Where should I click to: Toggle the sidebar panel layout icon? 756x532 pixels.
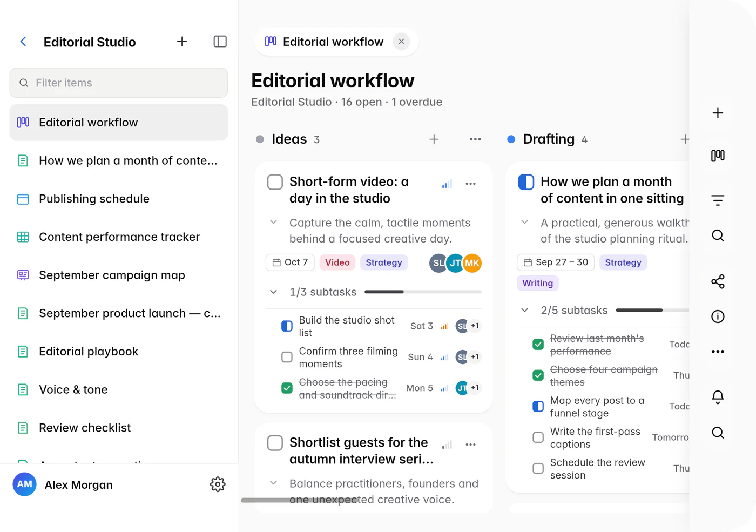[x=220, y=42]
